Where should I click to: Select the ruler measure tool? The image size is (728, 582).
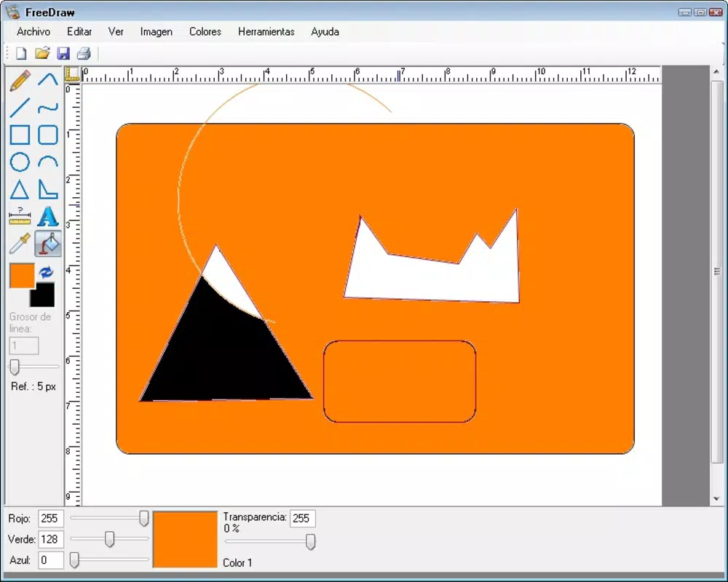click(20, 217)
